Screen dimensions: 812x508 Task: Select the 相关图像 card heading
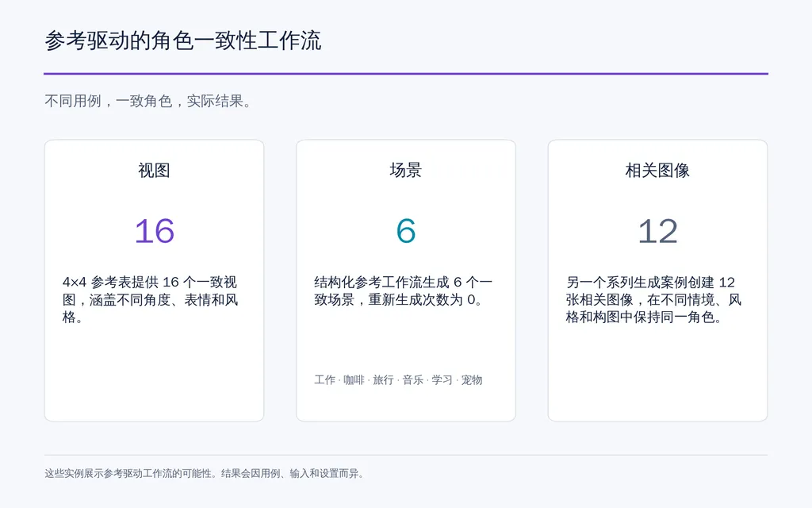[x=657, y=170]
